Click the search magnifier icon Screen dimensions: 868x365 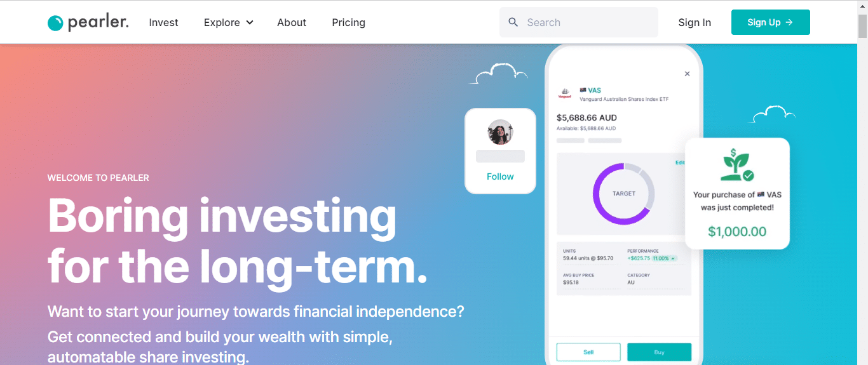click(513, 22)
